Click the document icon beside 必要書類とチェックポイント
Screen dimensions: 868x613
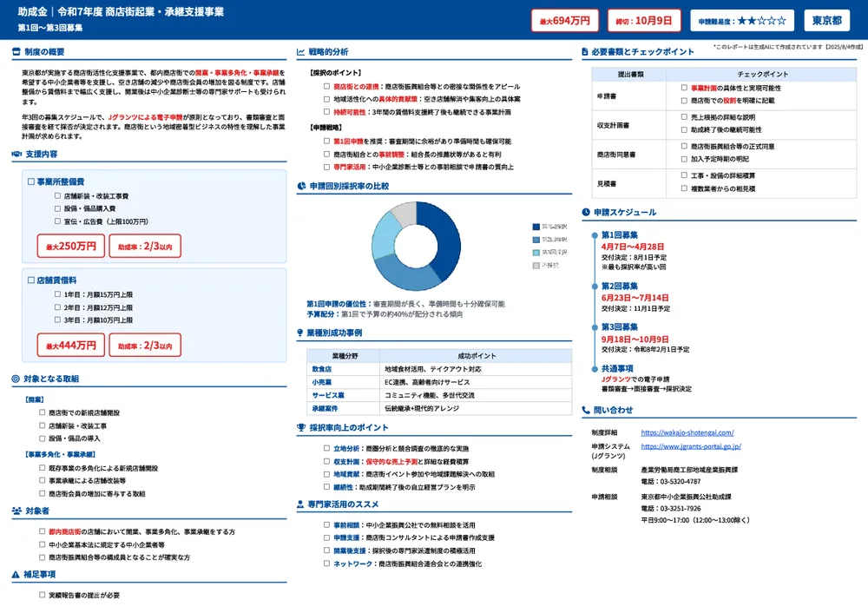(585, 52)
